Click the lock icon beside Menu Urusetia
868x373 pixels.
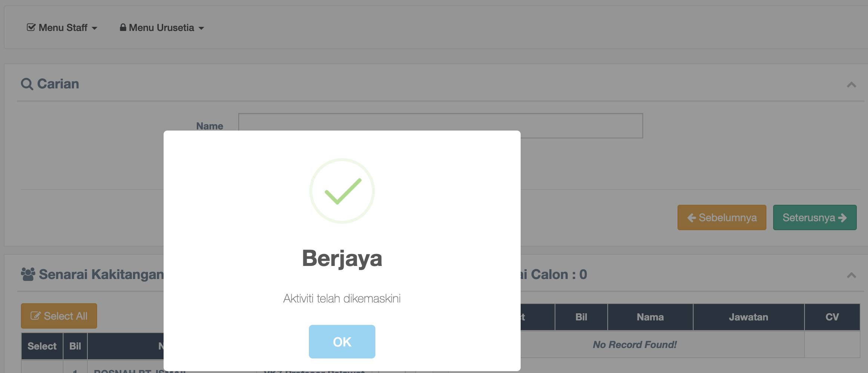[123, 28]
